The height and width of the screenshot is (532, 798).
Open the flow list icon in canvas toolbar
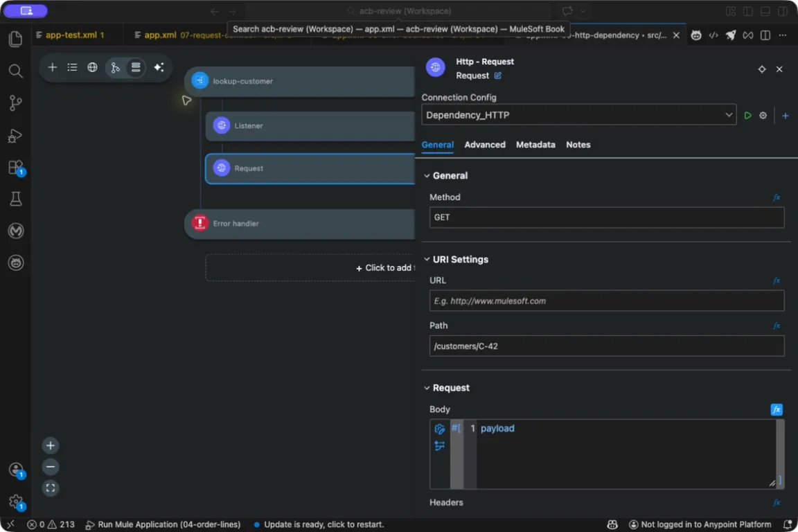pos(72,67)
